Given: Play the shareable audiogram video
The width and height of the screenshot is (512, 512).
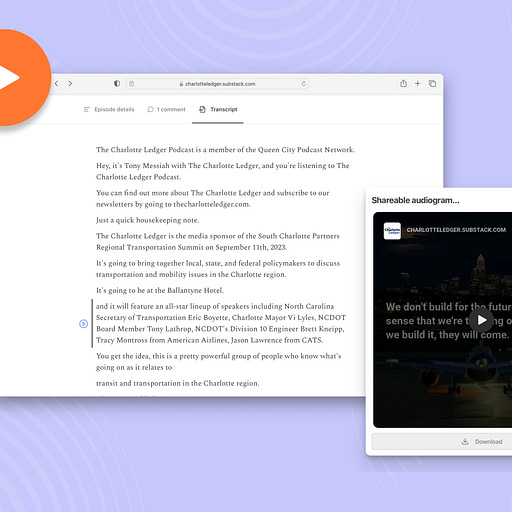Looking at the screenshot, I should pos(481,320).
